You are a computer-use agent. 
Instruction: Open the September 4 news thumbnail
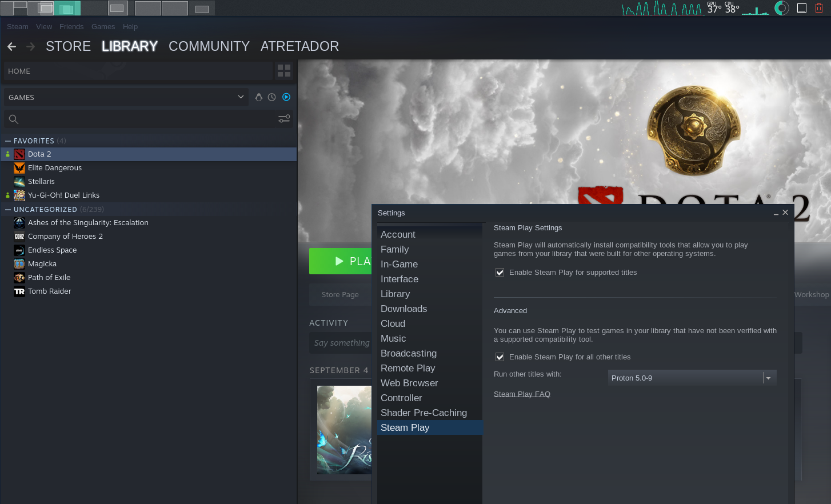[344, 430]
